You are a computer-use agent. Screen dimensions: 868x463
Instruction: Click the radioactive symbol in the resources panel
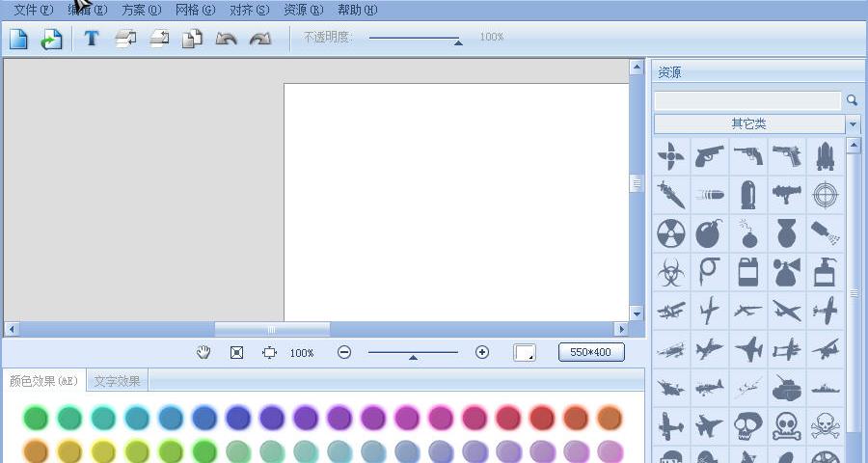pyautogui.click(x=670, y=232)
